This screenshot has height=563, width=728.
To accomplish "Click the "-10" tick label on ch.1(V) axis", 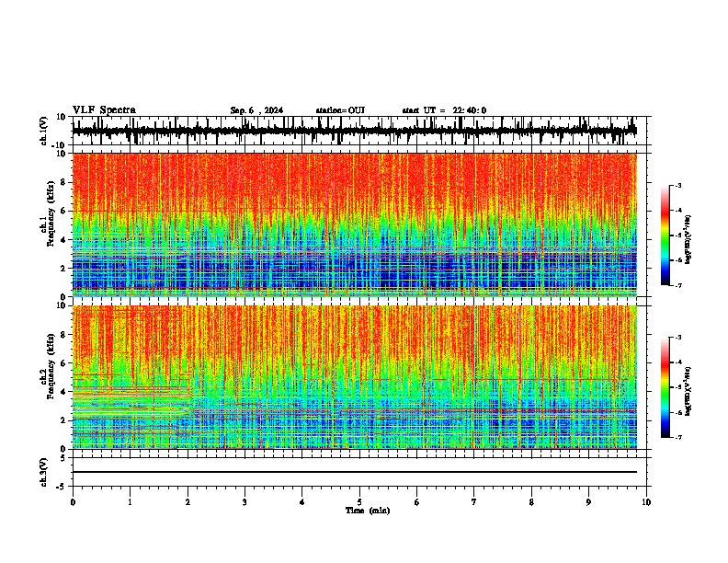I will pyautogui.click(x=60, y=146).
